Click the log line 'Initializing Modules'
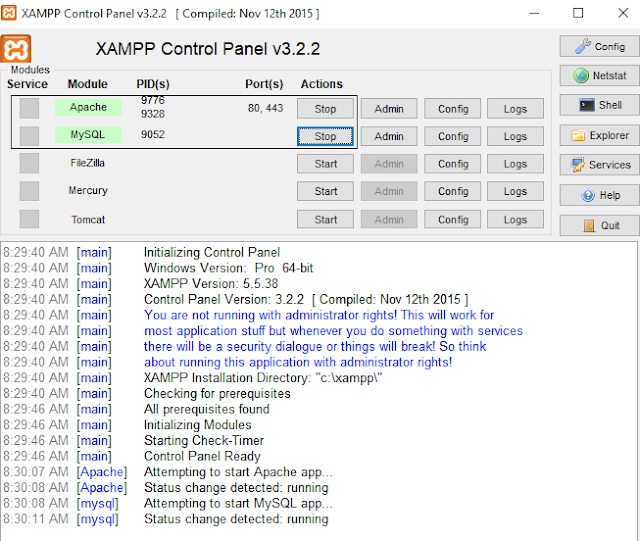Screen dimensions: 640x541 point(198,425)
